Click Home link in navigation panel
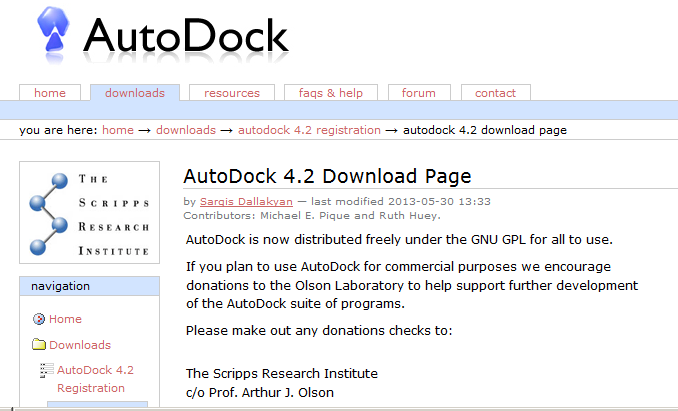Screen dimensions: 678x411 click(x=65, y=319)
